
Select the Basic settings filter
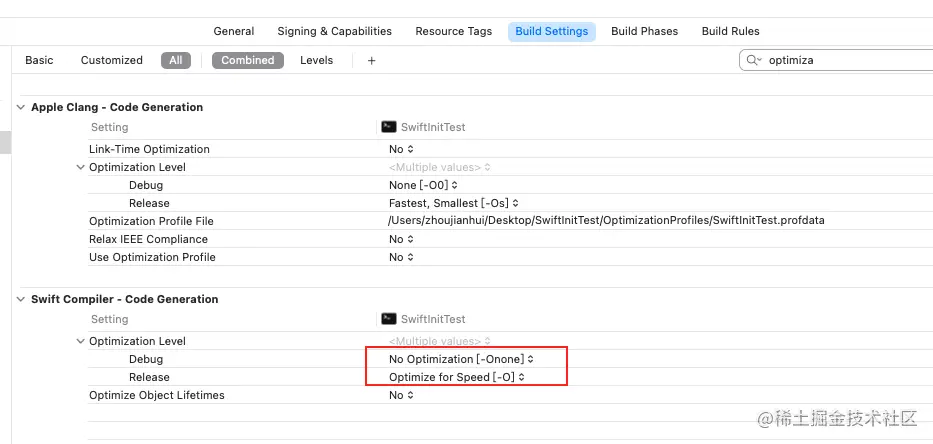click(39, 60)
